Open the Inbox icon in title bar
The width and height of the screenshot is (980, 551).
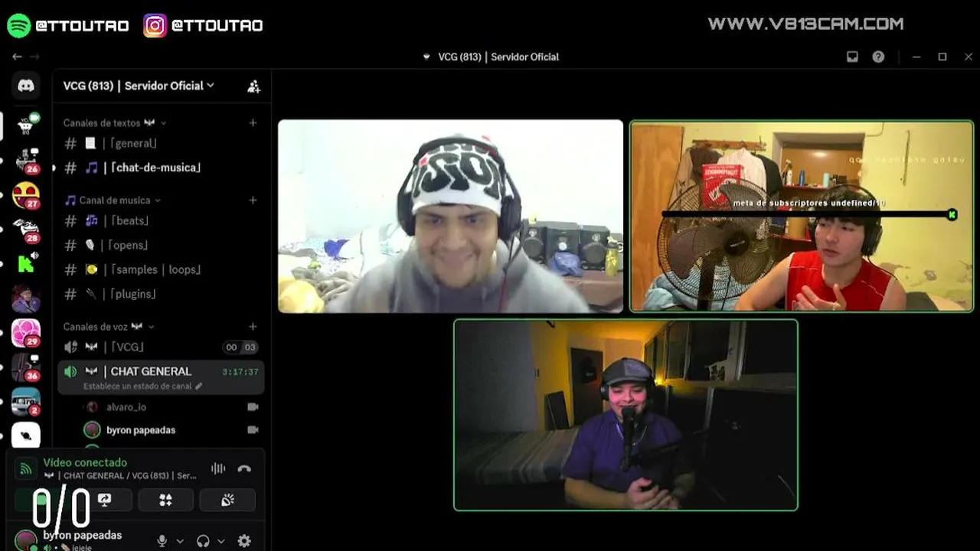[852, 57]
